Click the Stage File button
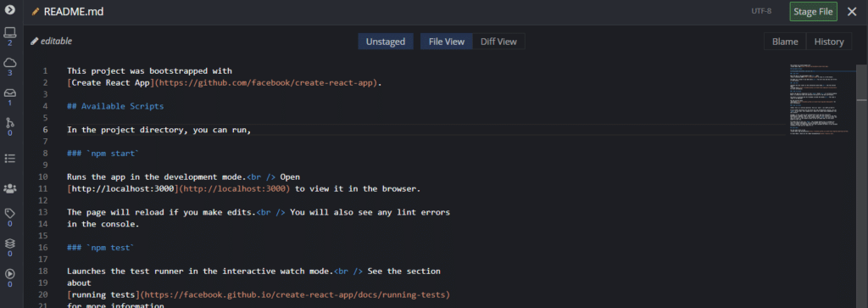The height and width of the screenshot is (308, 868). (x=813, y=12)
